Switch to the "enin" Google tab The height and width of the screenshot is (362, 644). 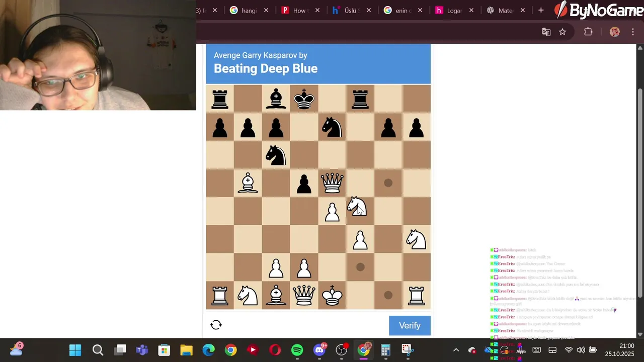pos(403,10)
